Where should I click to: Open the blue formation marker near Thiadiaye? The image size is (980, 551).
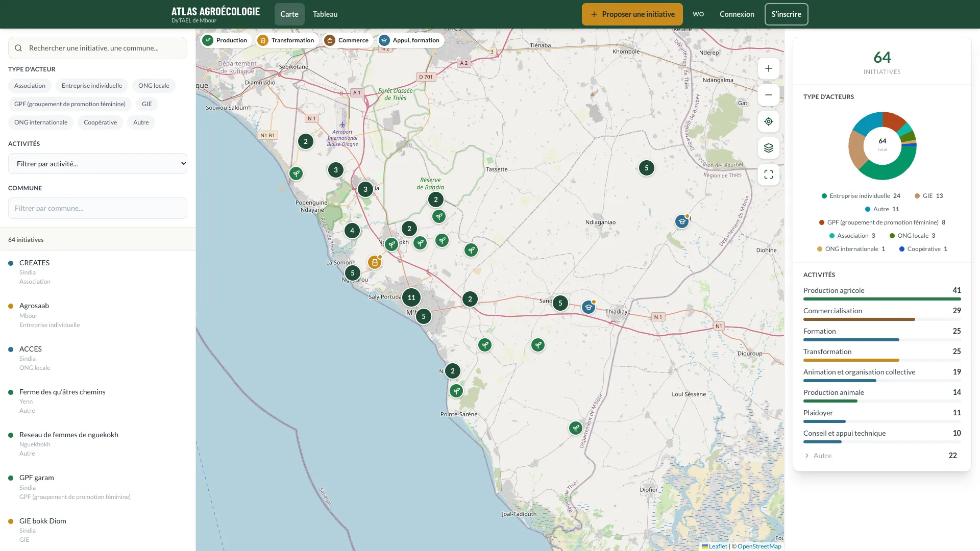click(589, 307)
